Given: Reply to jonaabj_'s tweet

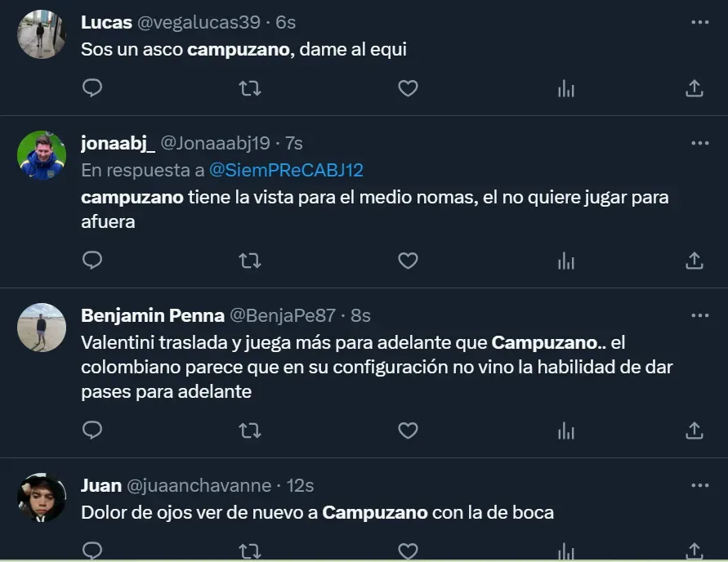Looking at the screenshot, I should tap(92, 260).
